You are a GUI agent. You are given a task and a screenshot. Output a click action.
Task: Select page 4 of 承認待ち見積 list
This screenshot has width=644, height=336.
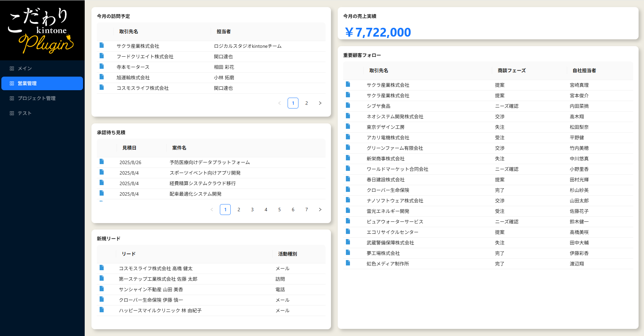point(266,210)
